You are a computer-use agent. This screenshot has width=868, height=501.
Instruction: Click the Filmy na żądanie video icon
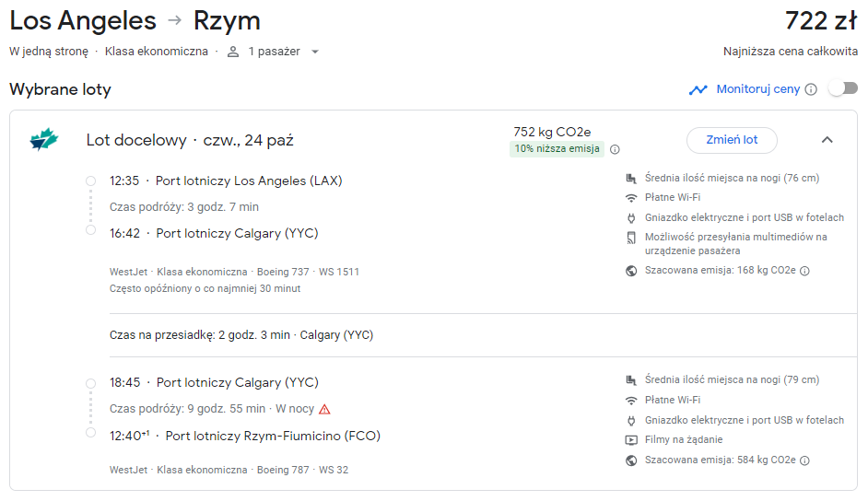click(x=631, y=440)
